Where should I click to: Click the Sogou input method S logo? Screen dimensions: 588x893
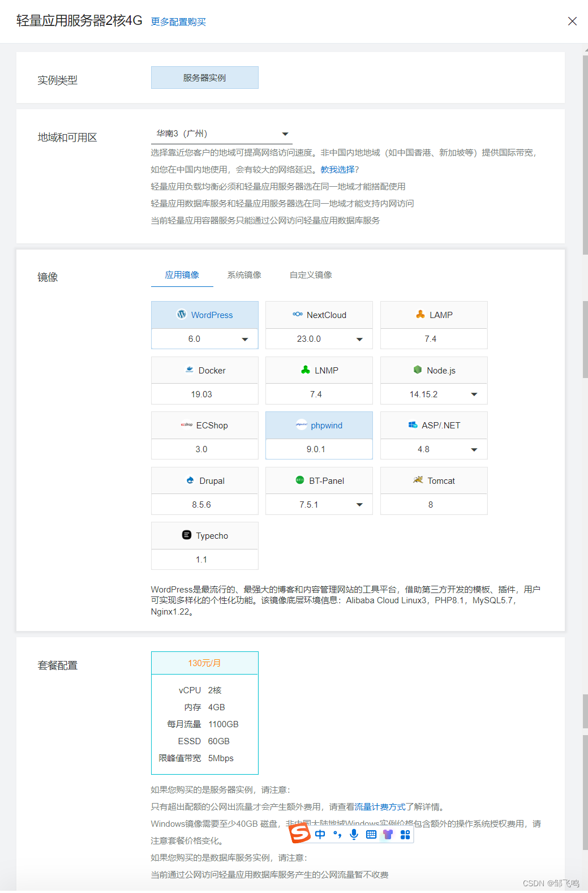pos(300,833)
